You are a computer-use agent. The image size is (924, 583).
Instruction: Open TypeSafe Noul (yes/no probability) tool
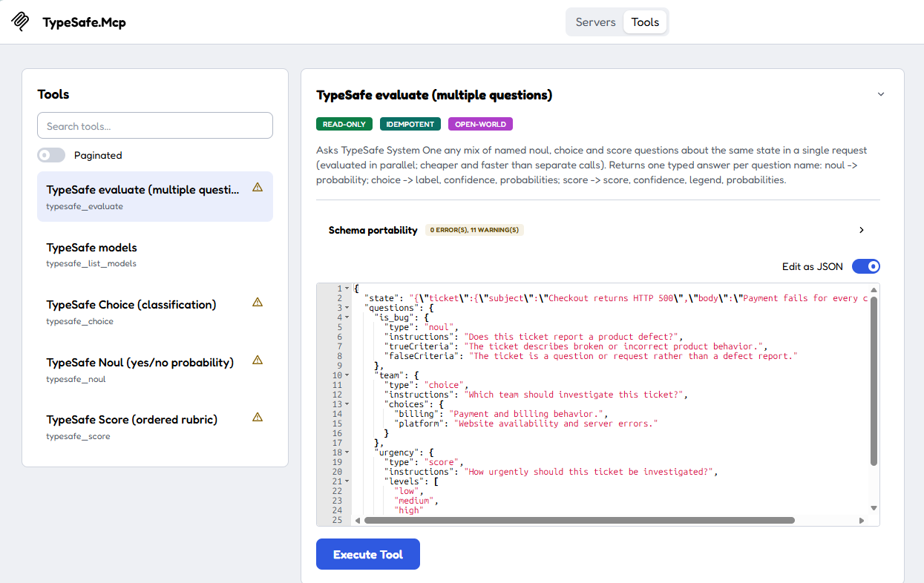click(155, 369)
